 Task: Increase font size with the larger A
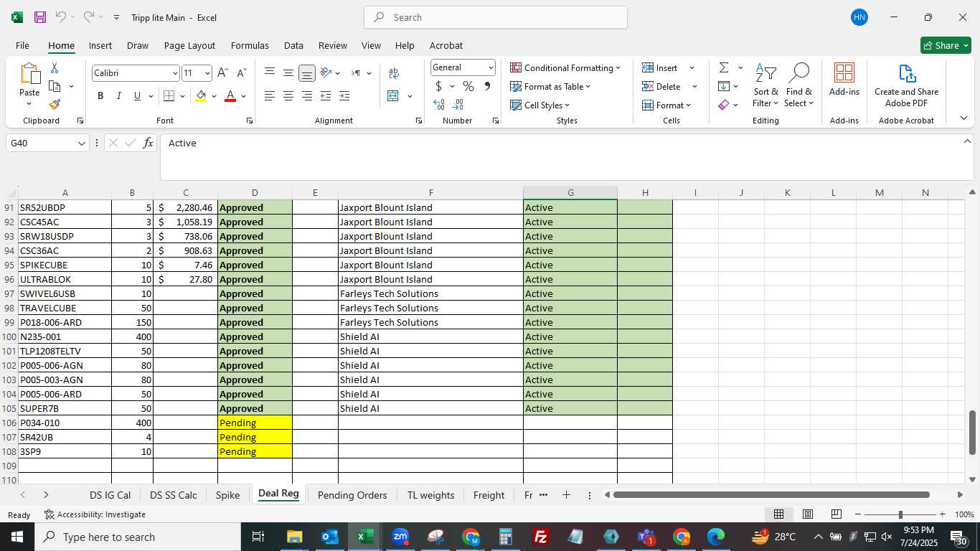pyautogui.click(x=222, y=73)
